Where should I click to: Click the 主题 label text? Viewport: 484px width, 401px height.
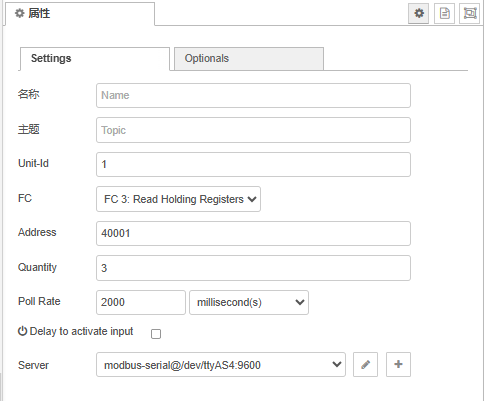29,129
